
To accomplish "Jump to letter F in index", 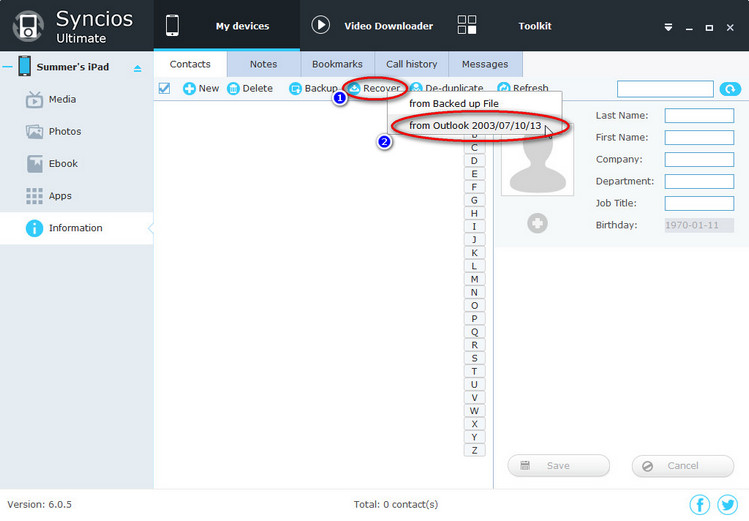I will point(474,187).
